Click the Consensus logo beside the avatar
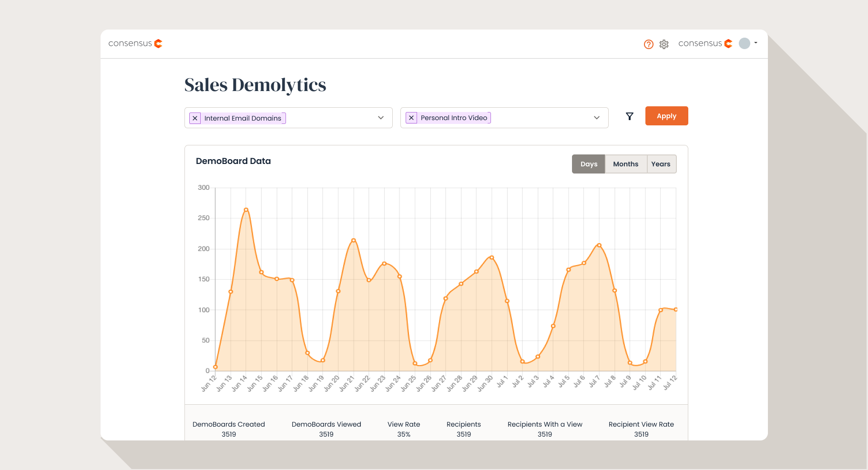This screenshot has height=470, width=868. [x=705, y=43]
